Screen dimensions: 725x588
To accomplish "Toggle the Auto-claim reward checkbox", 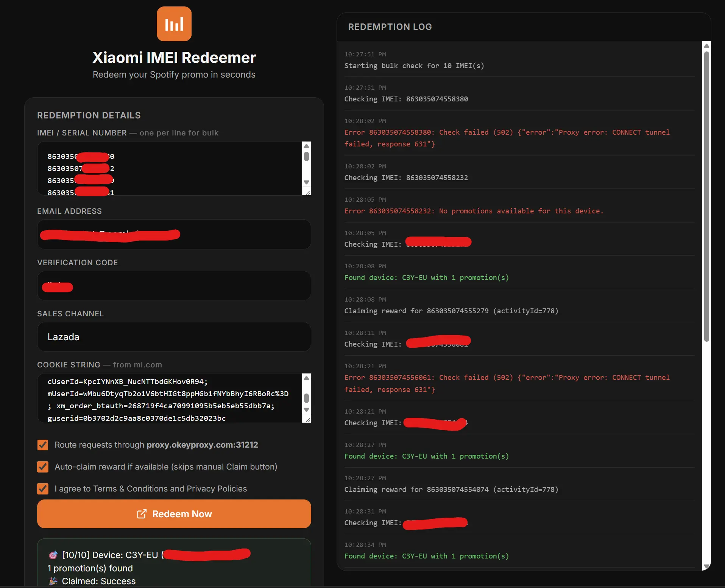I will tap(43, 467).
